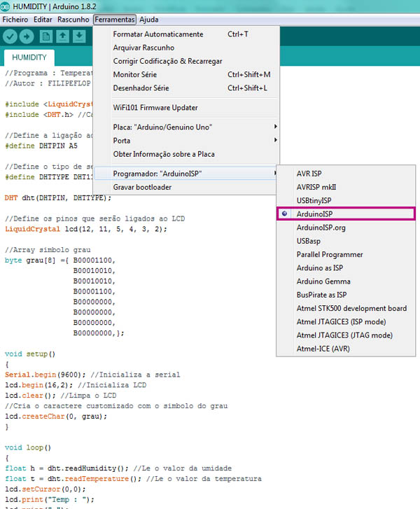The width and height of the screenshot is (420, 509).
Task: Open Desenhador Série
Action: pyautogui.click(x=186, y=88)
